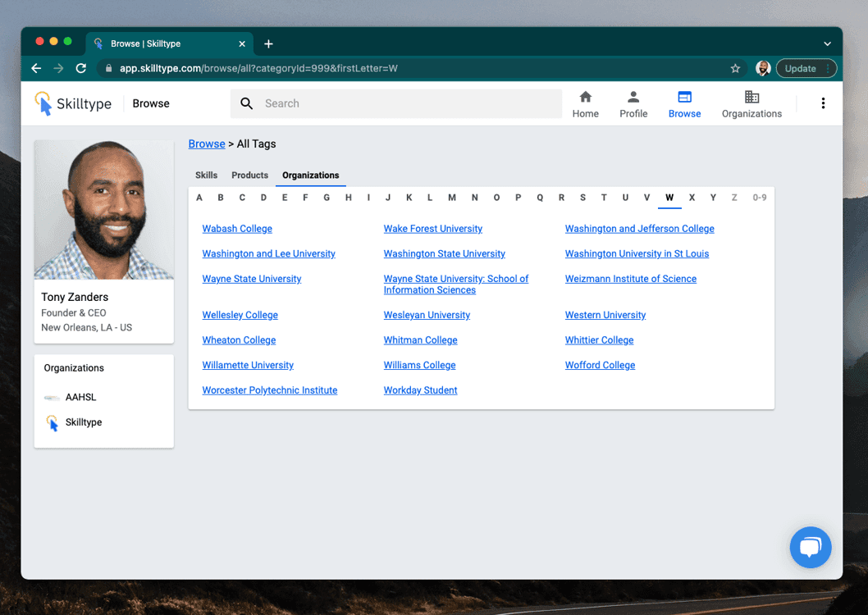
Task: Open Wabash College link
Action: 237,229
